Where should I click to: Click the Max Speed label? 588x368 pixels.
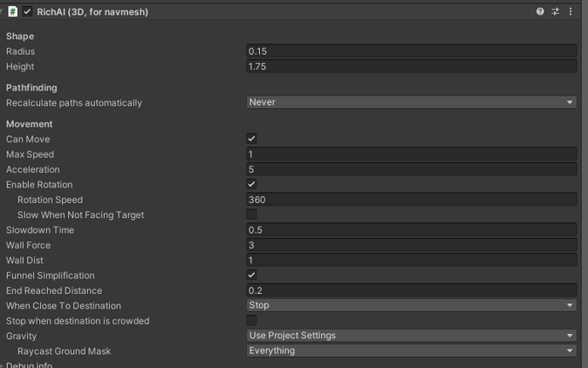[30, 154]
